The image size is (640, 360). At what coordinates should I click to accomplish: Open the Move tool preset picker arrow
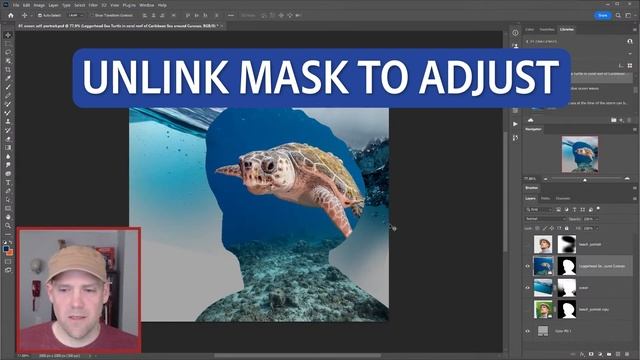tap(31, 16)
